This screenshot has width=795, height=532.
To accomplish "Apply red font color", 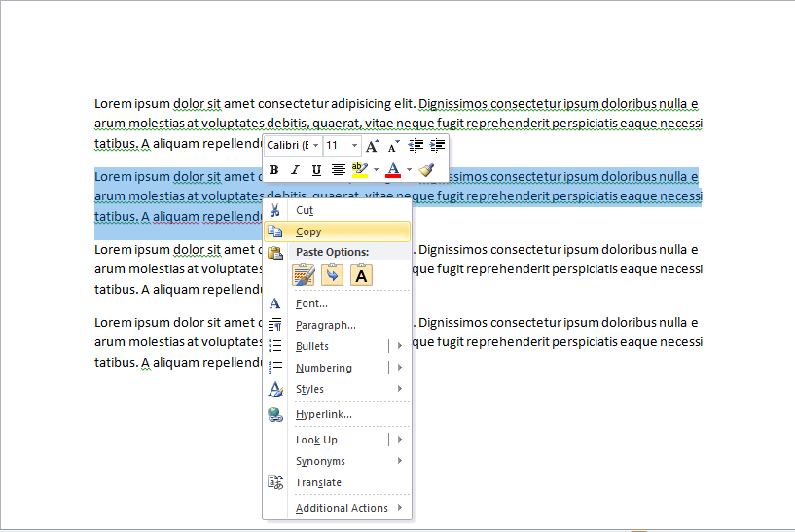I will click(393, 170).
